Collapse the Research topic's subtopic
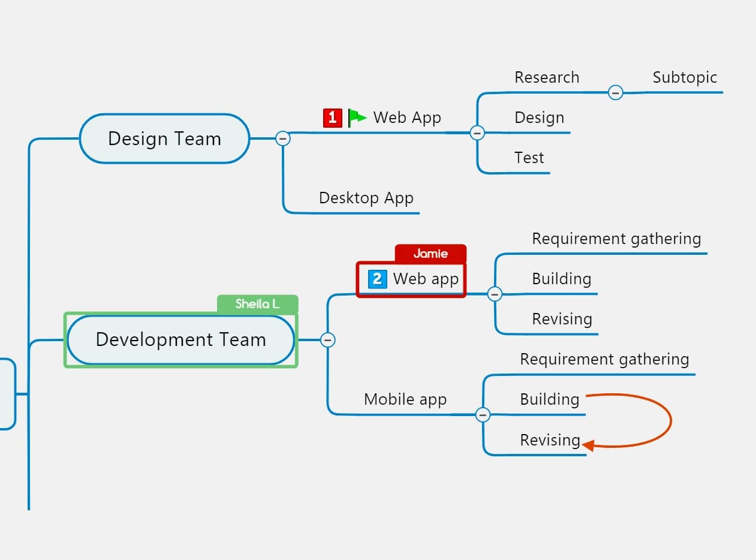Screen dimensions: 756x560 [x=615, y=92]
